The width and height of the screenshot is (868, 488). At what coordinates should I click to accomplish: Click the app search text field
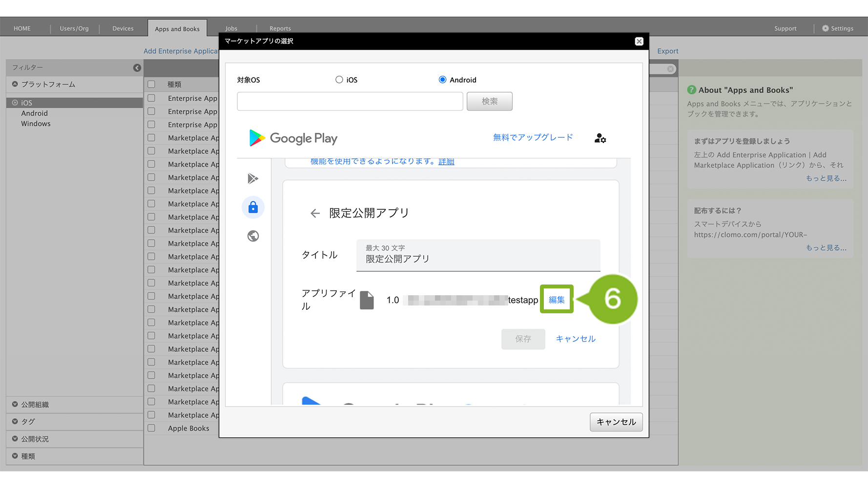tap(350, 102)
